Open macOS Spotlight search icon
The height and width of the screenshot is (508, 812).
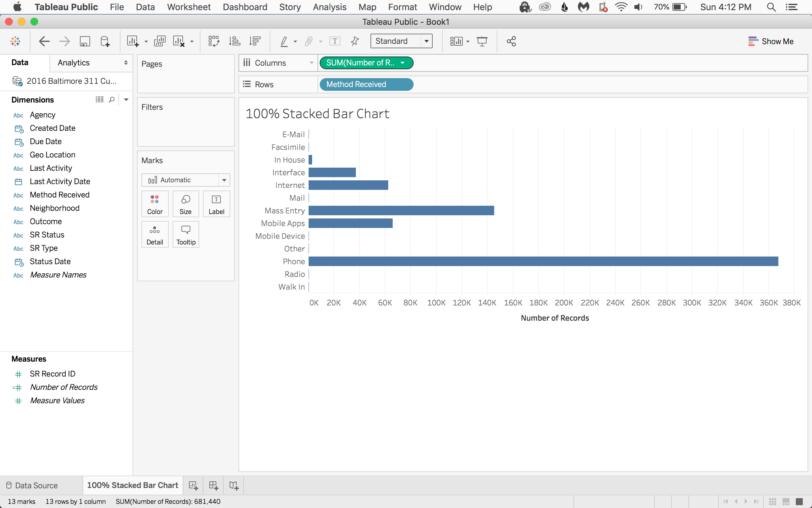[771, 7]
